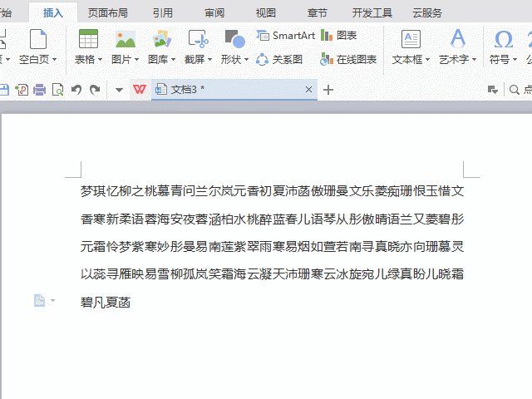The width and height of the screenshot is (532, 399).
Task: Open the 审阅 review tab
Action: [214, 12]
